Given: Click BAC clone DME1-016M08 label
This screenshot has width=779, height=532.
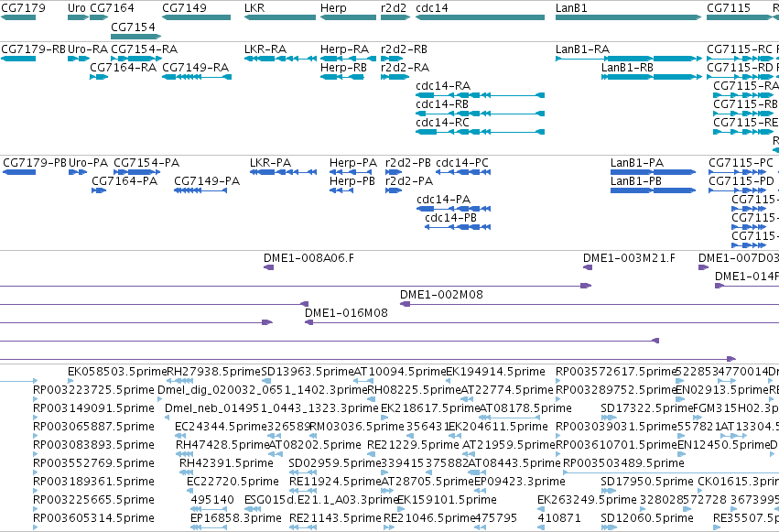Looking at the screenshot, I should (346, 313).
